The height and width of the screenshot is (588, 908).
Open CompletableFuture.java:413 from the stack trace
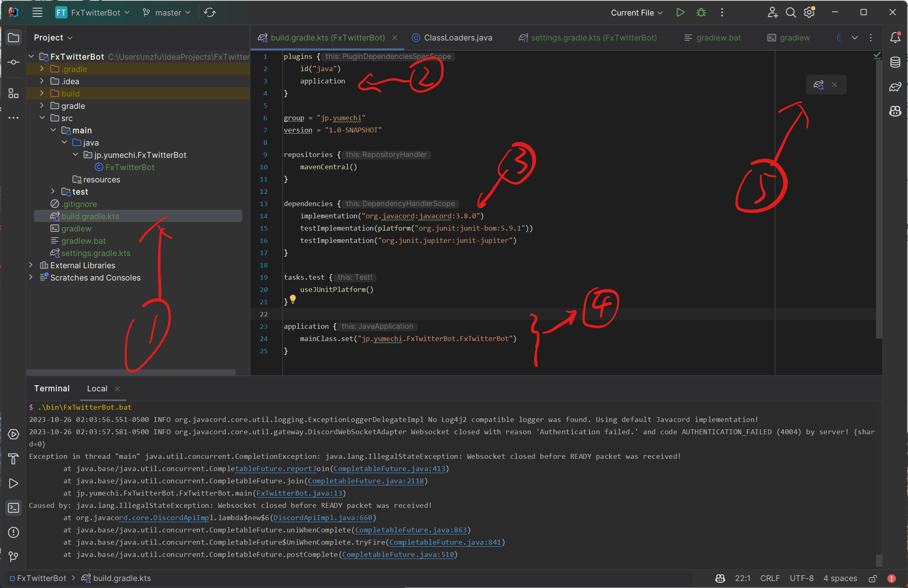tap(389, 469)
